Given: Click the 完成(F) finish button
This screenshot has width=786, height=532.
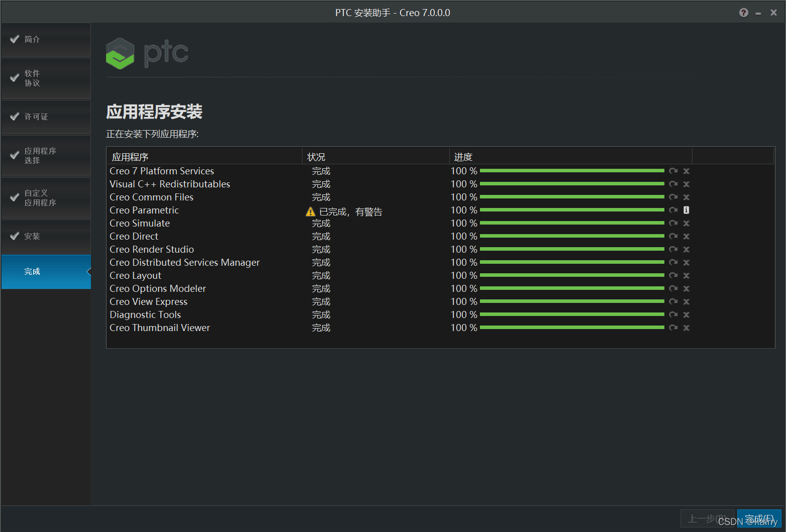Looking at the screenshot, I should [759, 518].
